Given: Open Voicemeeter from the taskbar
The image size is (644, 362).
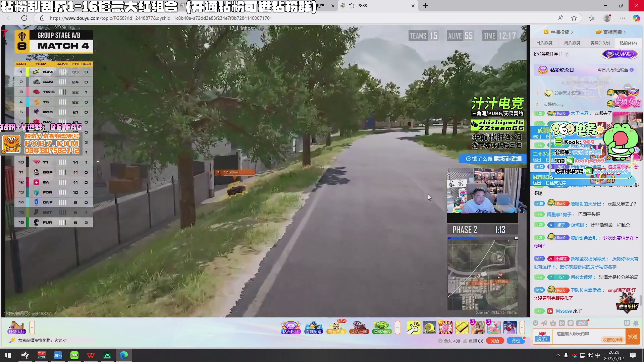Looking at the screenshot, I should coord(42,355).
